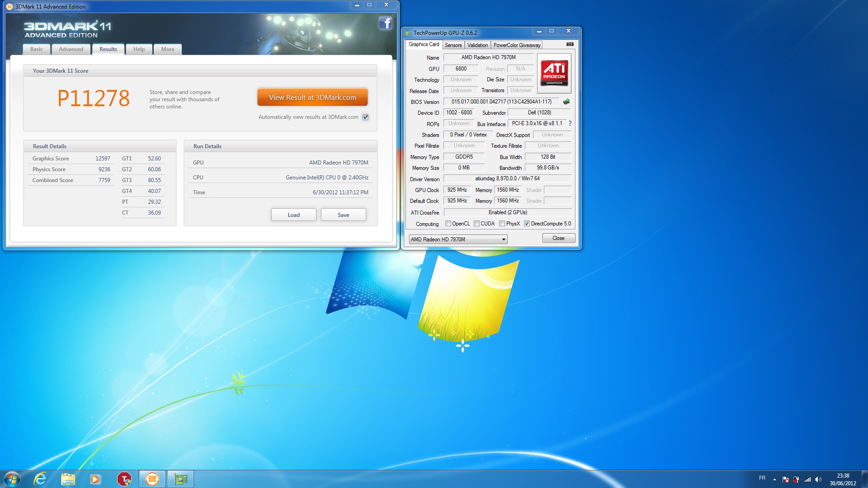This screenshot has height=488, width=868.
Task: Click Show Desktop strip in taskbar corner
Action: (864, 479)
